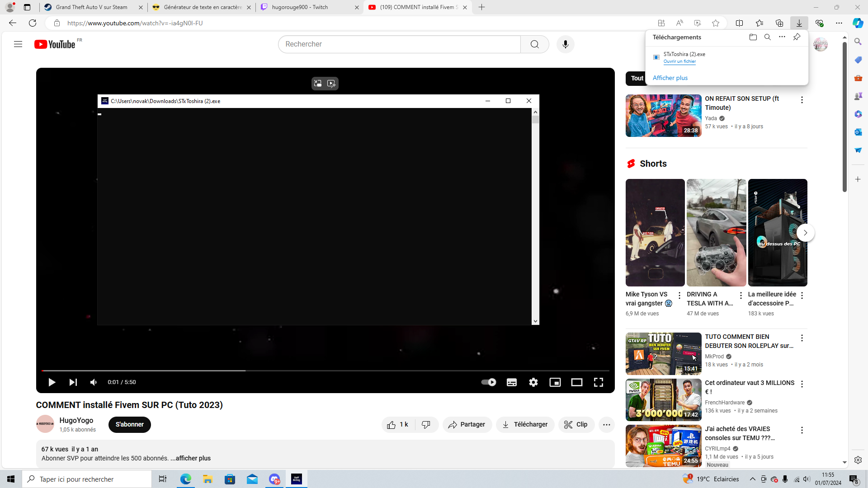
Task: Click the Télécharger button
Action: (525, 425)
